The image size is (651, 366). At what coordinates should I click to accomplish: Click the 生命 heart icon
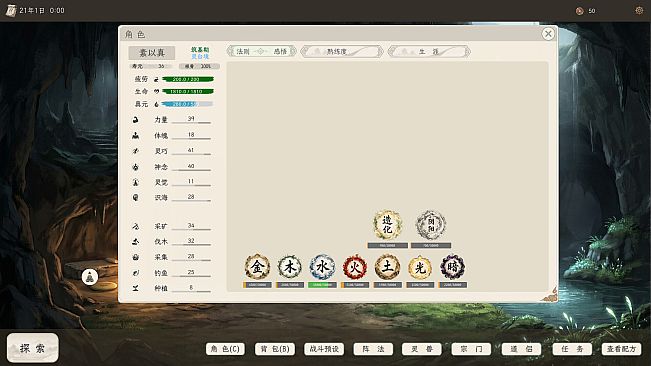point(156,91)
